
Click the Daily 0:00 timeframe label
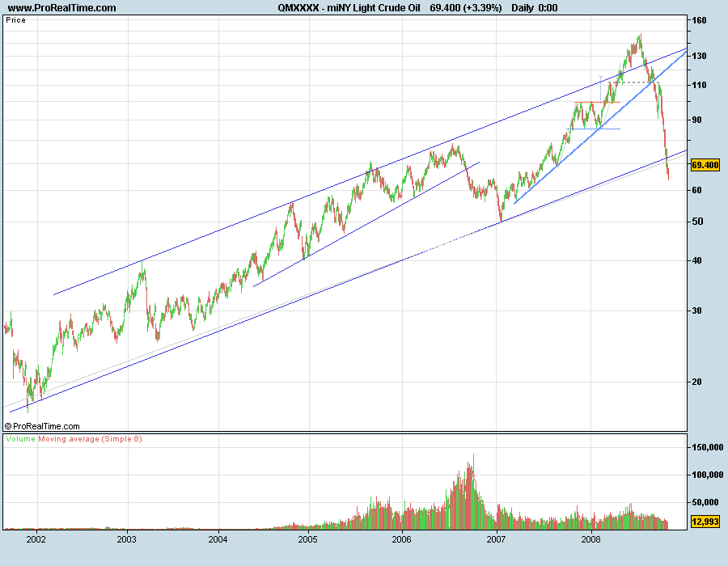tap(535, 8)
